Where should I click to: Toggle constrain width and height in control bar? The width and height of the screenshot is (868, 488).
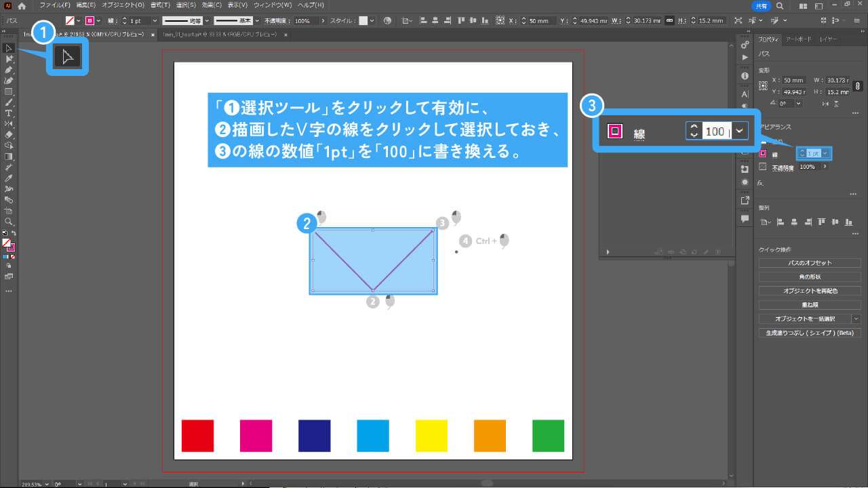[x=669, y=21]
